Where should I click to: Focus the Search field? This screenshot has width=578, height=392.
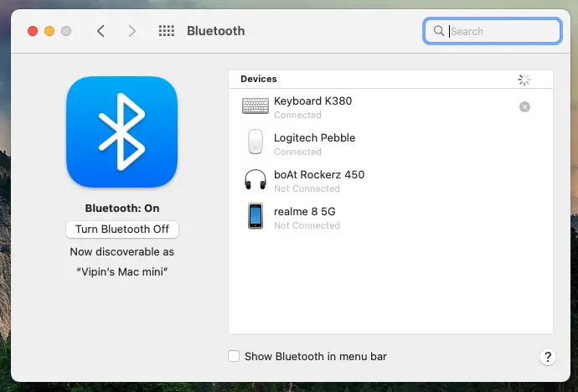[493, 31]
